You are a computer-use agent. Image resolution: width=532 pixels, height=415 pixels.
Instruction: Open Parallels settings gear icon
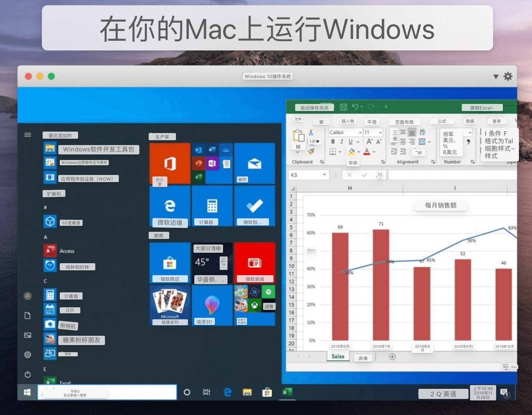point(508,76)
